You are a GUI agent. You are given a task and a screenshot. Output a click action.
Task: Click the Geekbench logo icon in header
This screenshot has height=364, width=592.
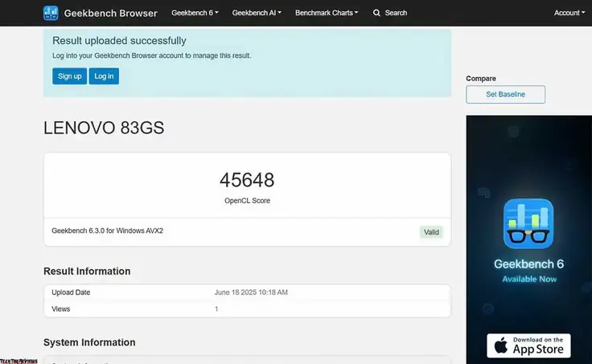click(x=51, y=13)
